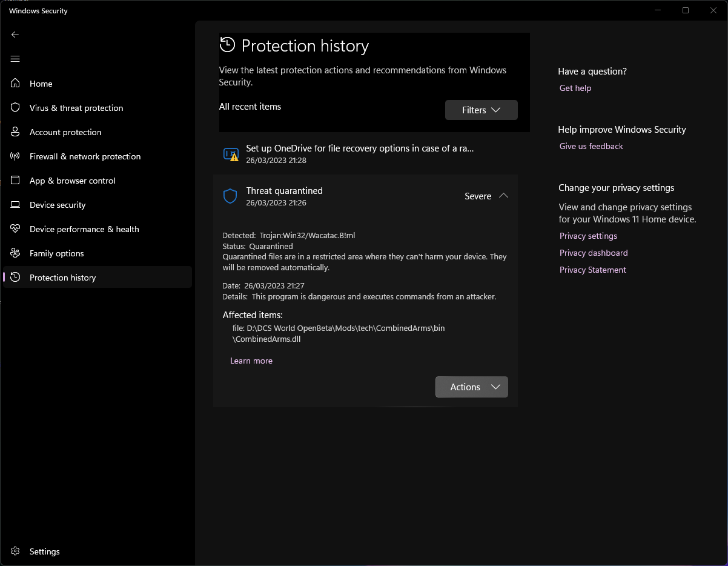Click the Device security laptop icon
Image resolution: width=728 pixels, height=566 pixels.
click(x=16, y=205)
